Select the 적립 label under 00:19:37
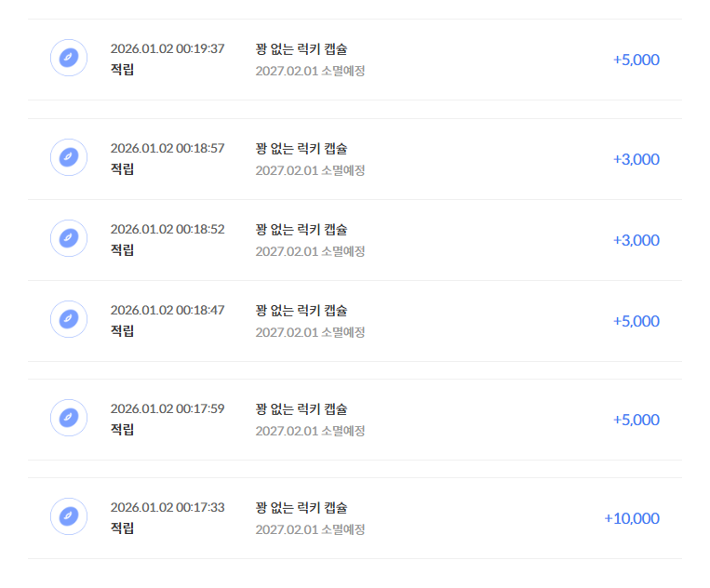Viewport: 710px width, 588px height. click(x=122, y=69)
